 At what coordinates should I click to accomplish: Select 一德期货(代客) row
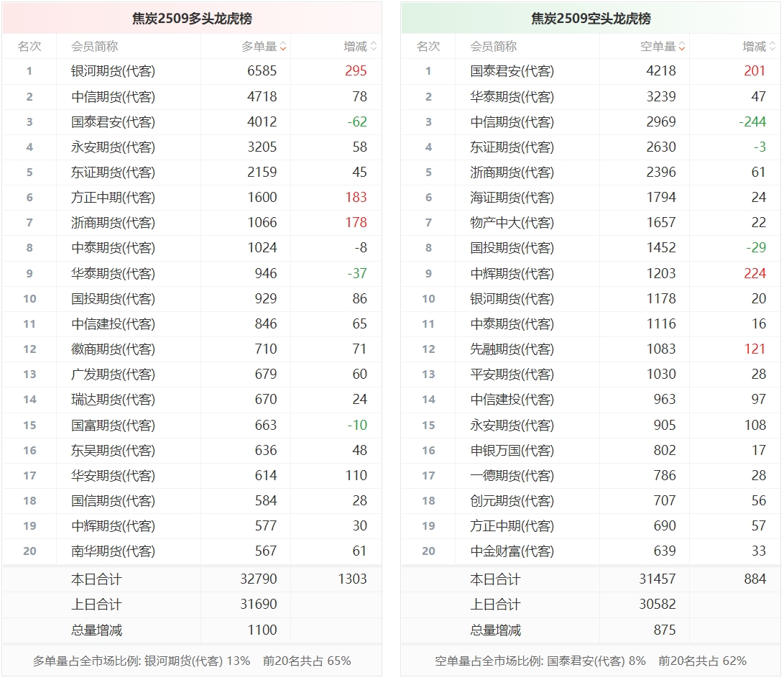591,476
